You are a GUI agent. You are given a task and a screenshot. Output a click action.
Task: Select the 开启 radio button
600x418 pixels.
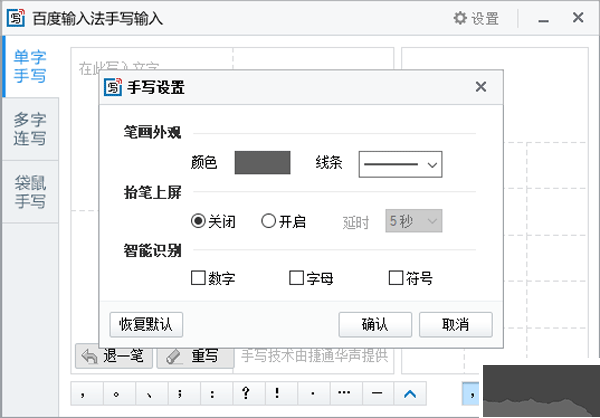[x=268, y=221]
